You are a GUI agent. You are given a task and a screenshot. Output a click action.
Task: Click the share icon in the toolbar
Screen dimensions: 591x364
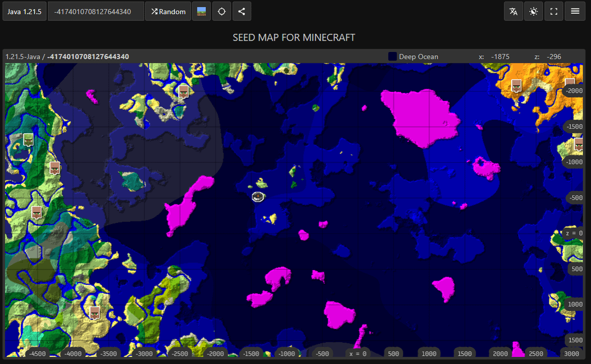click(241, 11)
